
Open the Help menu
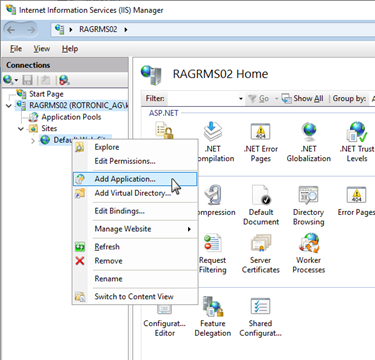(70, 49)
